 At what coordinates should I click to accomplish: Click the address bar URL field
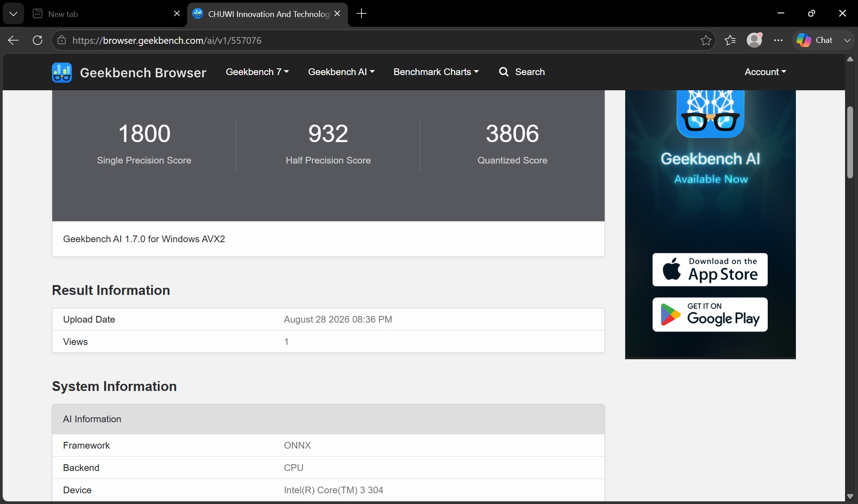(384, 40)
